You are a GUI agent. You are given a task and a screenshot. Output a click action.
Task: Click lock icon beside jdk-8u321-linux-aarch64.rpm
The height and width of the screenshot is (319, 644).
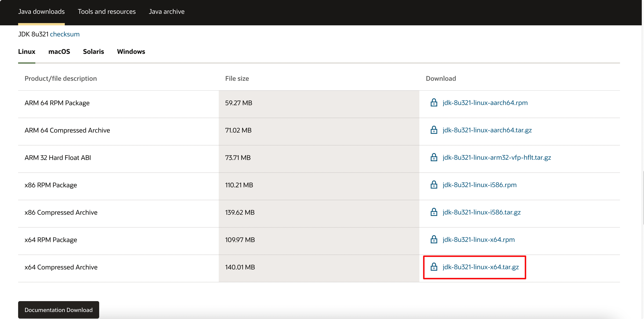(x=434, y=103)
